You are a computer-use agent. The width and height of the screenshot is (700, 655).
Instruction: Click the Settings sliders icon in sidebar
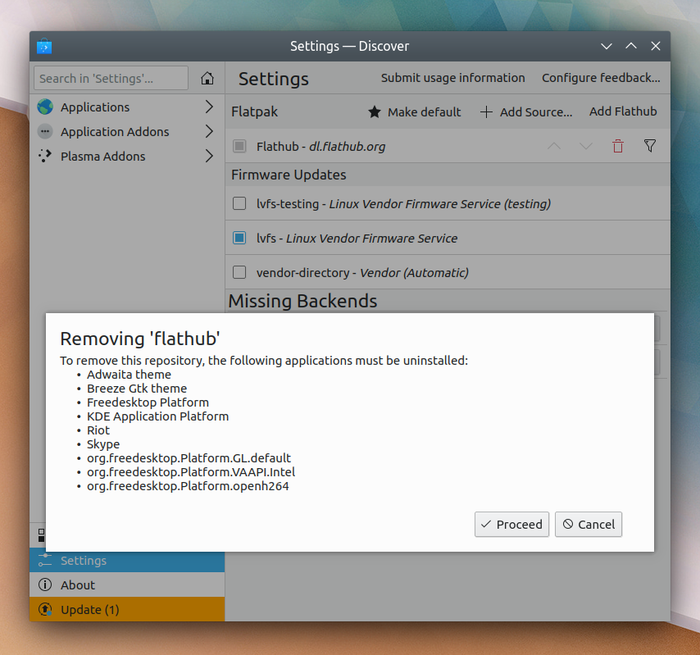point(45,560)
